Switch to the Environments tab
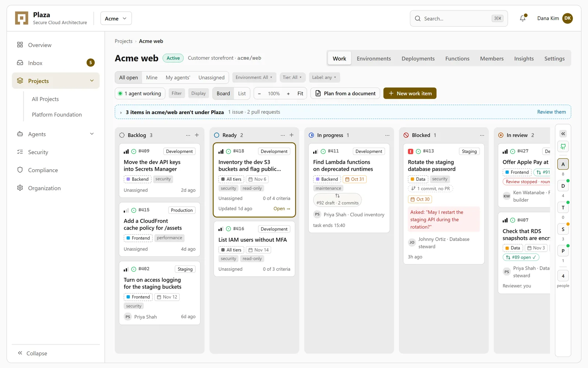This screenshot has height=368, width=588. [374, 59]
